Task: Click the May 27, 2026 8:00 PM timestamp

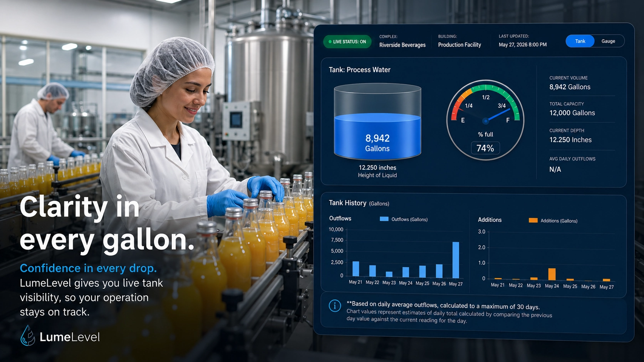Action: point(523,45)
